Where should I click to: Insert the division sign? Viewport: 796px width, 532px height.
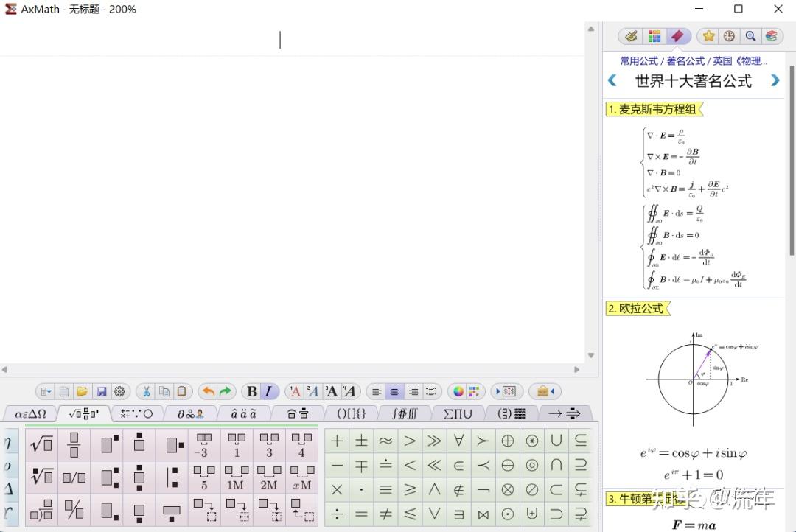click(337, 514)
